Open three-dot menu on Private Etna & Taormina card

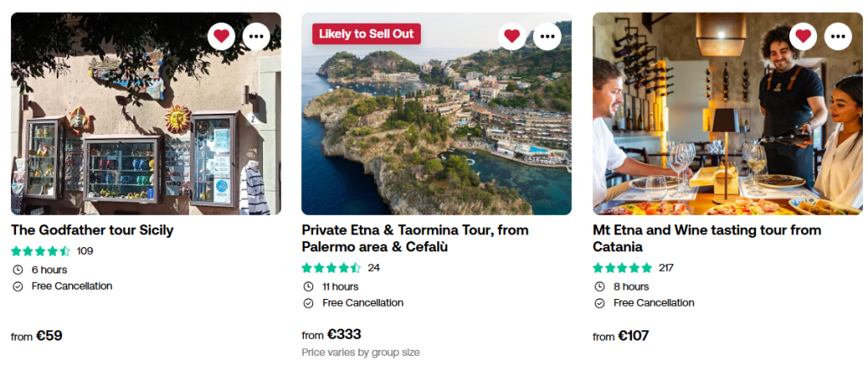(547, 36)
